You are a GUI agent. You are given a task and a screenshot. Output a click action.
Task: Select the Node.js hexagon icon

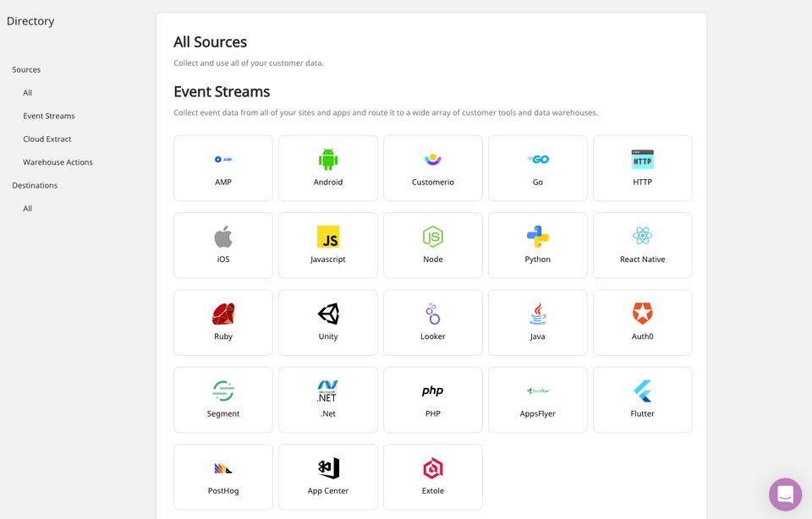tap(433, 237)
